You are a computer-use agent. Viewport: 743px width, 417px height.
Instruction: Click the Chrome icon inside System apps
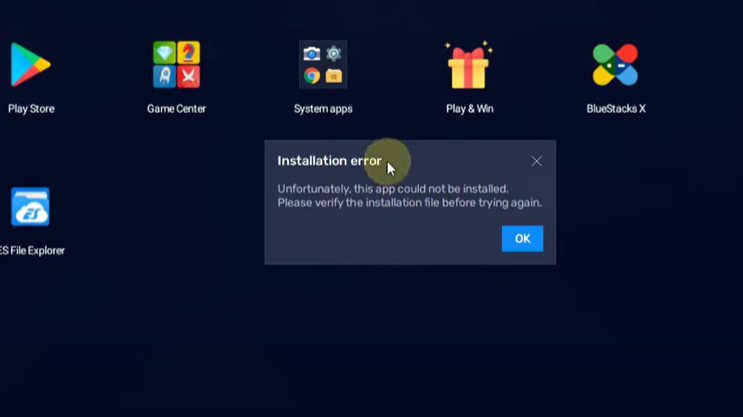(312, 76)
